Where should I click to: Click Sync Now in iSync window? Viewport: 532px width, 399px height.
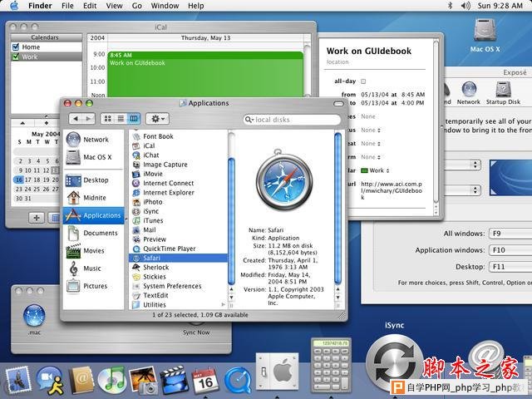point(196,332)
